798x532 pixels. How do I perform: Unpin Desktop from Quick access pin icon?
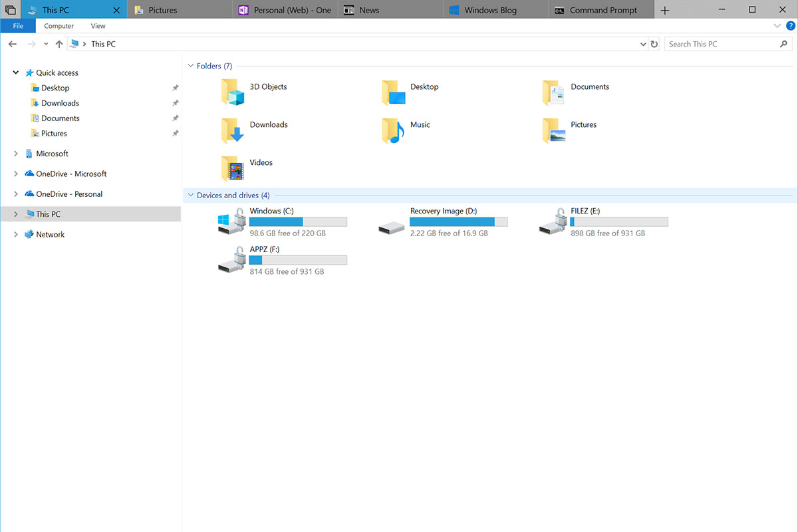(176, 88)
